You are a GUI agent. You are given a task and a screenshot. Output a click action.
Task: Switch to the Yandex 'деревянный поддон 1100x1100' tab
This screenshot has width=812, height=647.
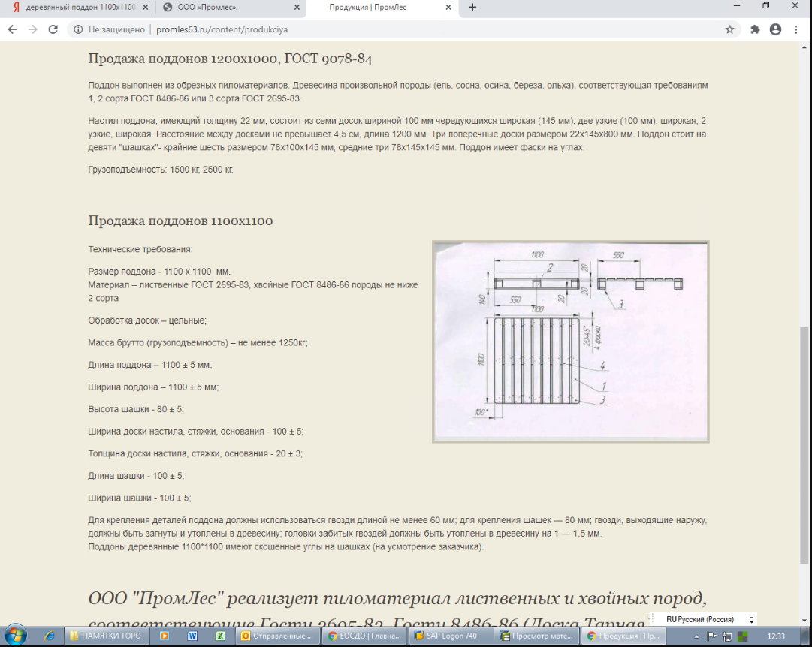(x=80, y=8)
